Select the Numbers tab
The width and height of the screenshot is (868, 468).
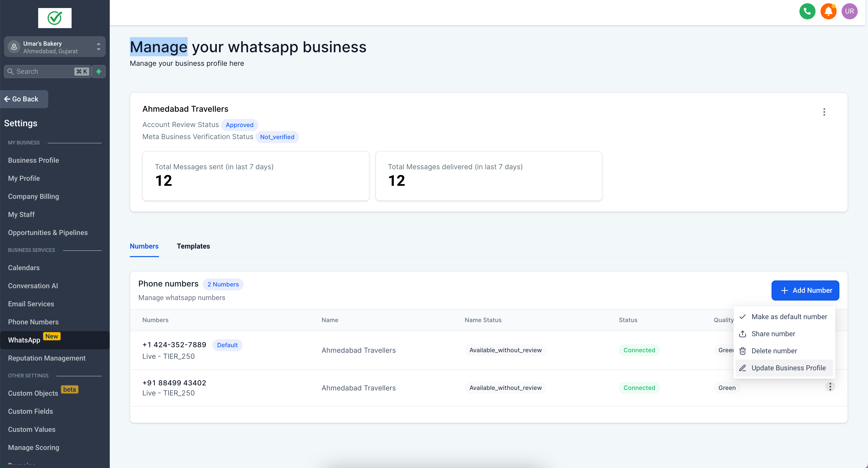[144, 246]
